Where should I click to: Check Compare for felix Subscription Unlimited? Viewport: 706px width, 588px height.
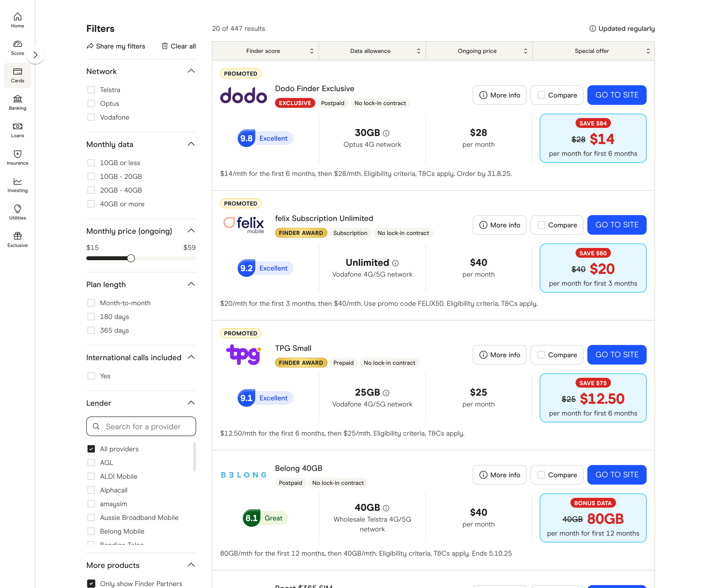[x=541, y=225]
